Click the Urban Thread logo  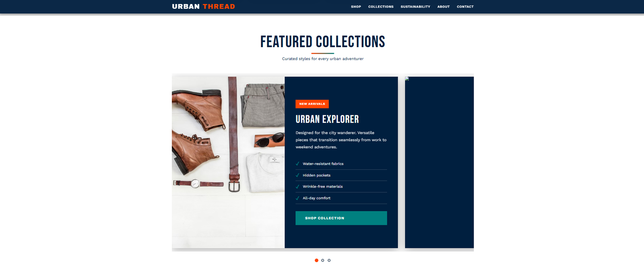203,6
